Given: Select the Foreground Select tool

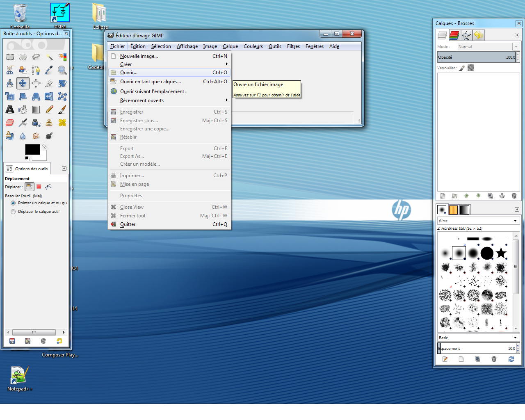Looking at the screenshot, I should coord(23,70).
